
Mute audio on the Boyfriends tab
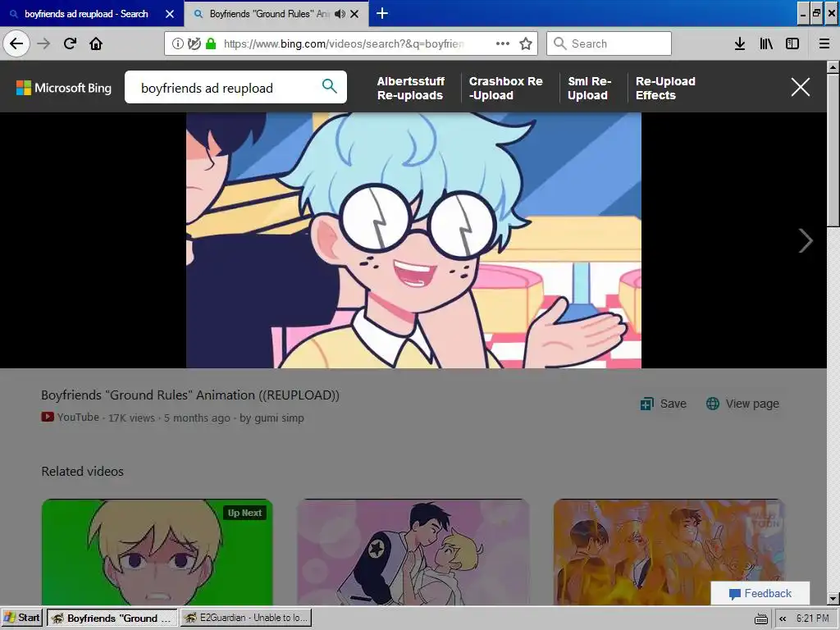point(340,14)
